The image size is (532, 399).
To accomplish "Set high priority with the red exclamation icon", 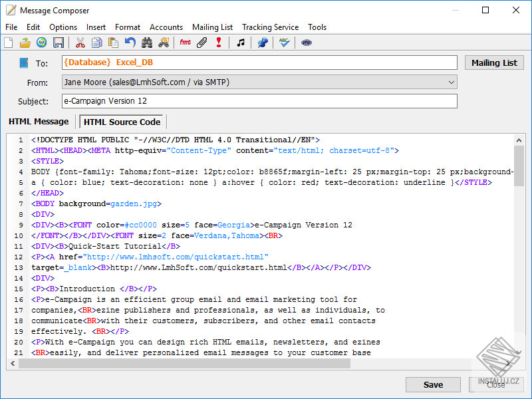I will point(219,43).
